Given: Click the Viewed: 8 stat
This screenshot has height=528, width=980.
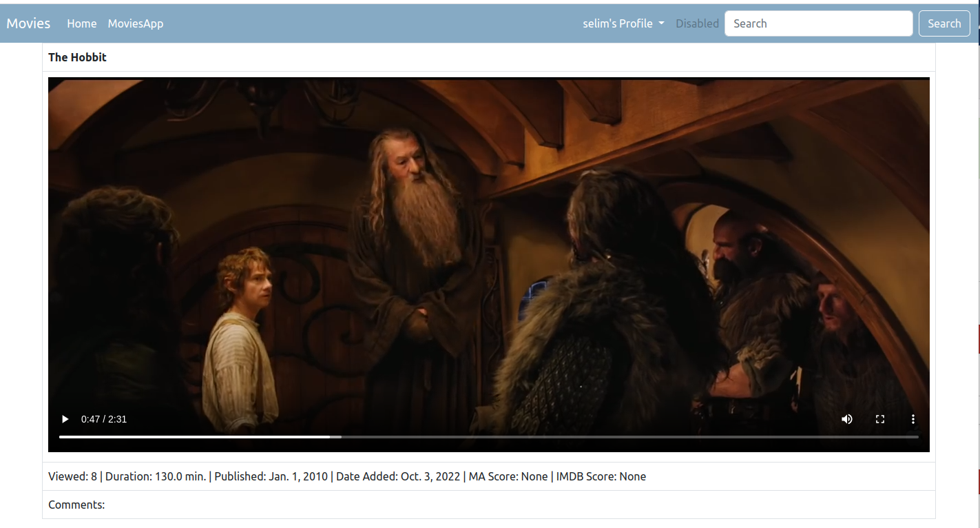Looking at the screenshot, I should (72, 476).
